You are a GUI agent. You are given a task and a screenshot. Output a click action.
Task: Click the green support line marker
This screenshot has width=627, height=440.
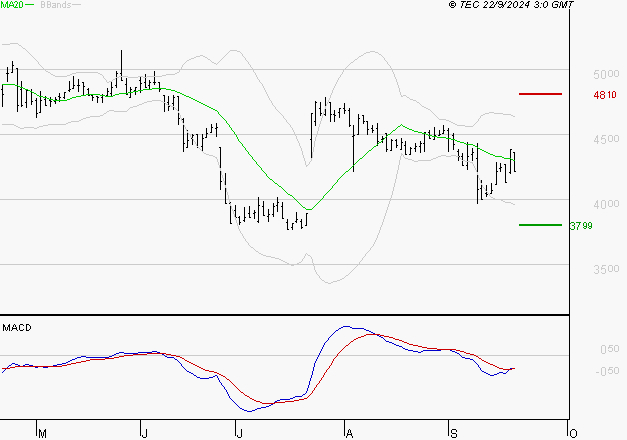tap(540, 225)
